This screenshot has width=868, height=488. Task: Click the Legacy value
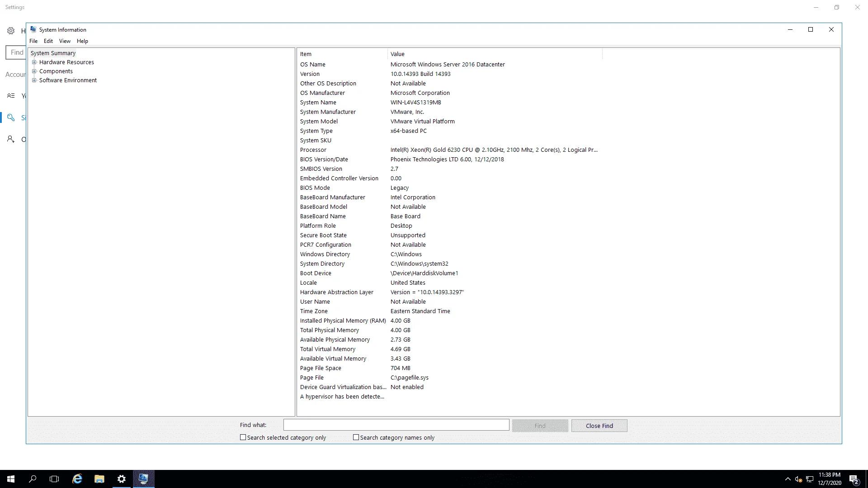(400, 188)
